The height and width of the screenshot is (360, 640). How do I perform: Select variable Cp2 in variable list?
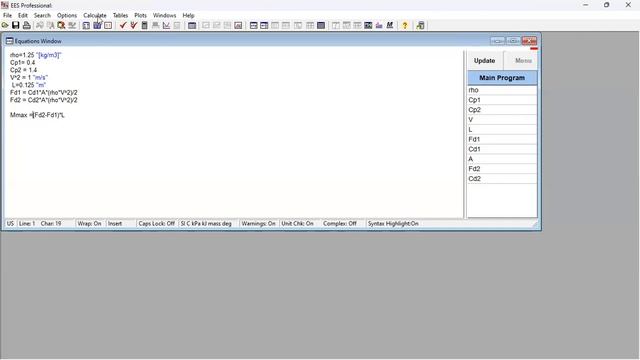tap(502, 110)
